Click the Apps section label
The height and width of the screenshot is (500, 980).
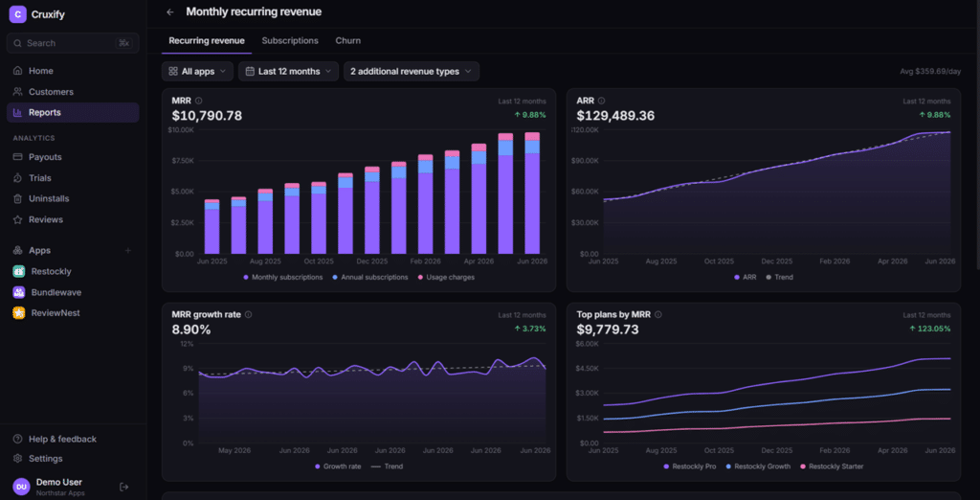tap(39, 250)
